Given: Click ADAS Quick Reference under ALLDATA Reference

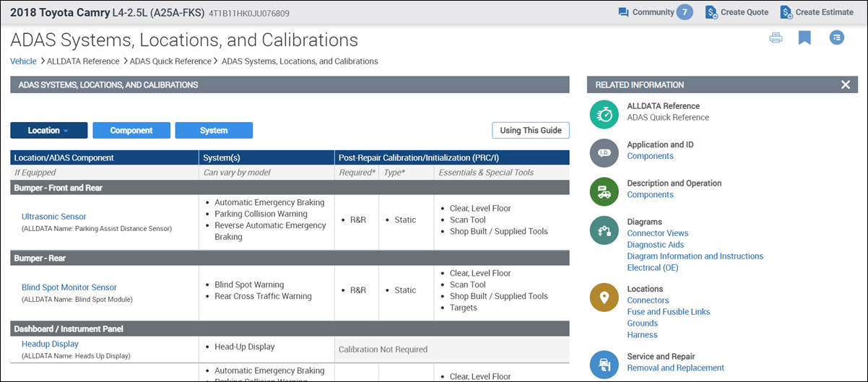Looking at the screenshot, I should [x=668, y=118].
